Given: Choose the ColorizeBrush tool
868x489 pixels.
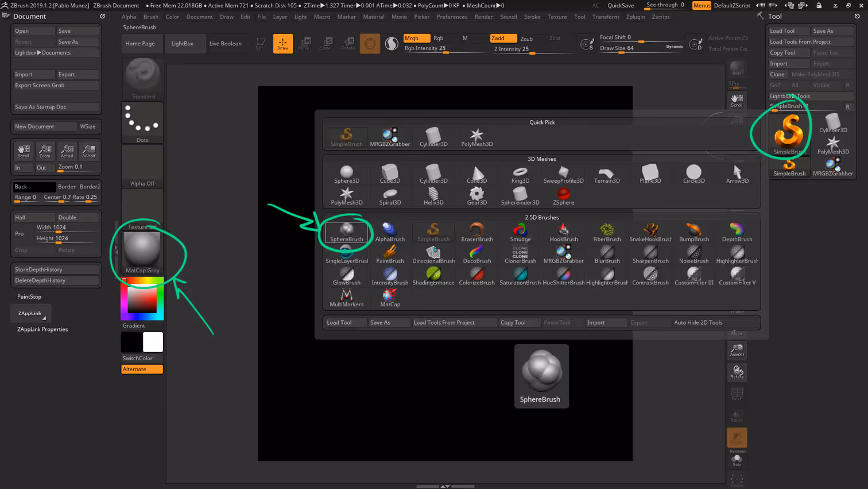Looking at the screenshot, I should click(476, 276).
